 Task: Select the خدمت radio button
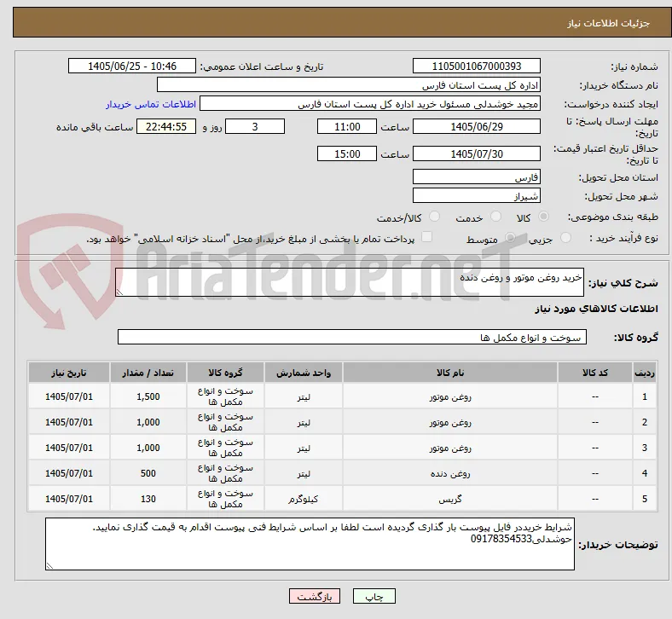point(495,217)
